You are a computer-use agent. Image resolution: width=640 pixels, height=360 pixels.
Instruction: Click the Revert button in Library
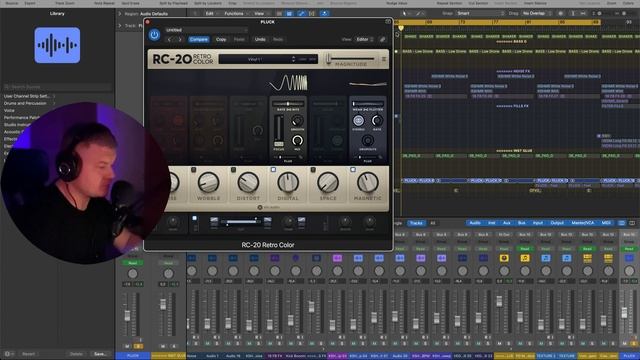coord(28,354)
